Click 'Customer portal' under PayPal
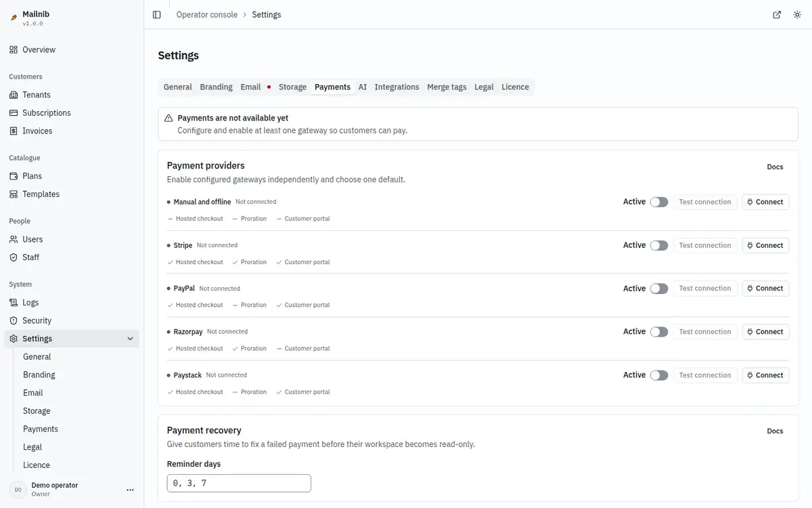This screenshot has width=812, height=508. click(x=307, y=305)
